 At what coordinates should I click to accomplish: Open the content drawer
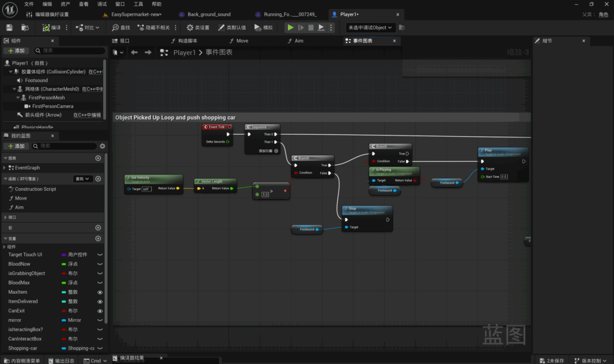[x=22, y=360]
